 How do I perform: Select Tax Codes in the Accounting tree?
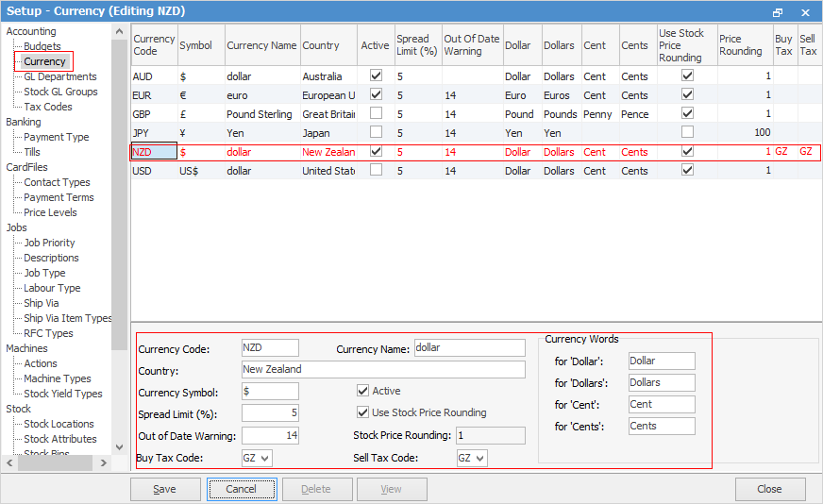[47, 107]
